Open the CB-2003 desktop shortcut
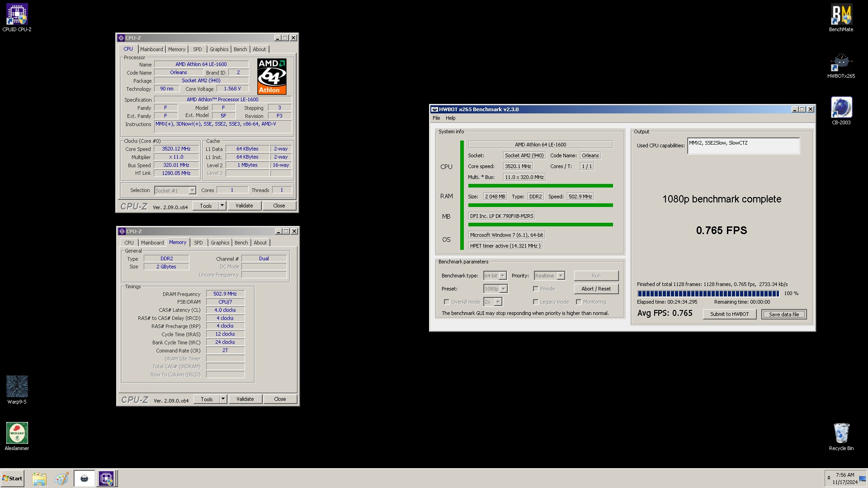 [x=841, y=111]
